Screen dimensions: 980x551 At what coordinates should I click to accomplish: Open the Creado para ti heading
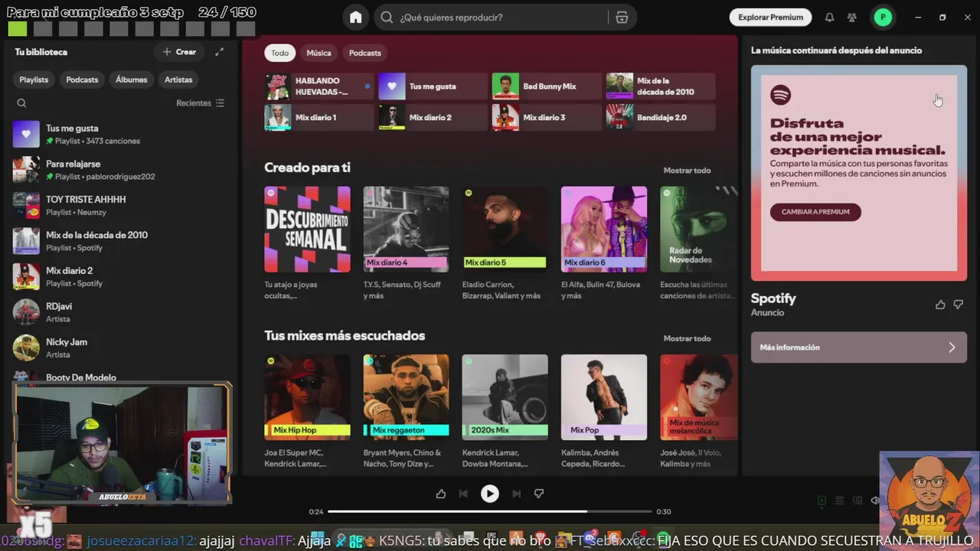(x=307, y=168)
